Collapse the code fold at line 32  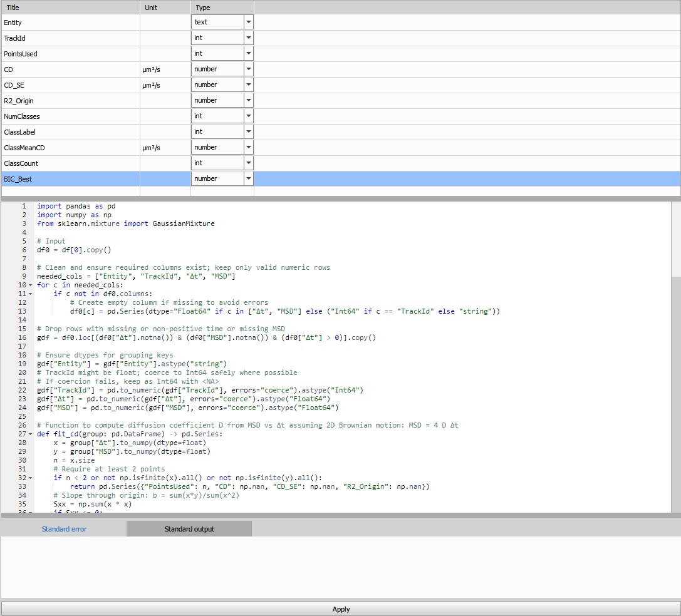click(31, 478)
